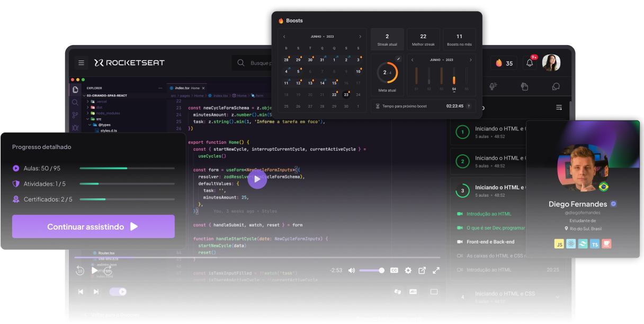Click the Certificados 2 / 5 progress bar
Viewport: 644px width, 324px height.
tap(127, 199)
